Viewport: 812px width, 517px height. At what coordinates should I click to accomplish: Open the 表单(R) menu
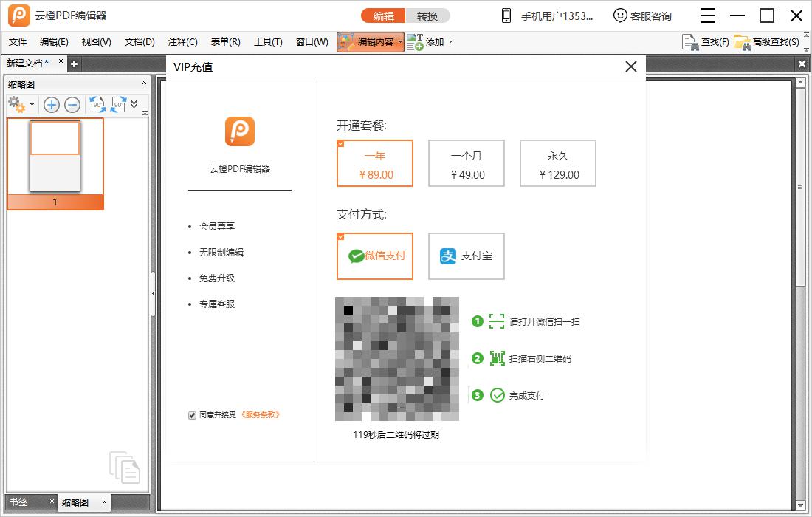coord(225,42)
